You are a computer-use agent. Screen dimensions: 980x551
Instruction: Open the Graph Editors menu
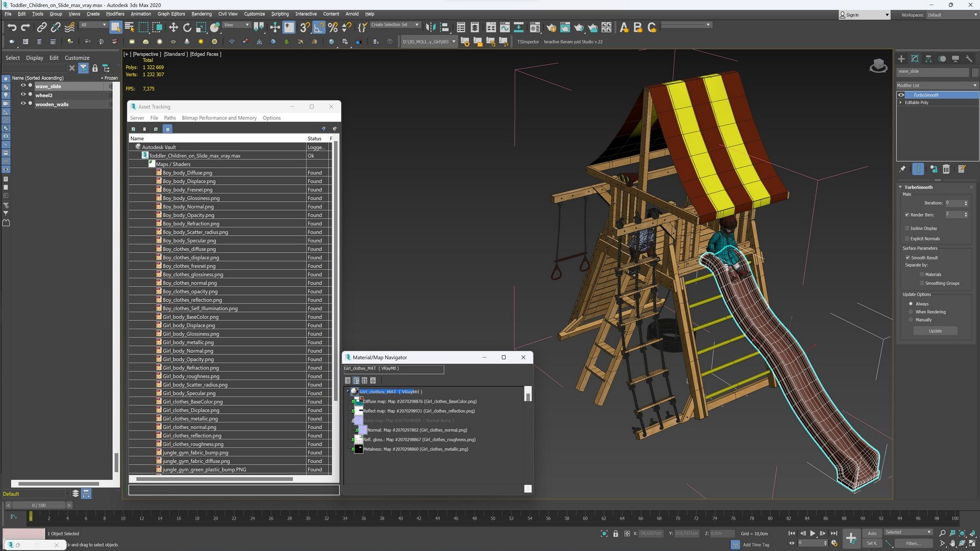171,14
